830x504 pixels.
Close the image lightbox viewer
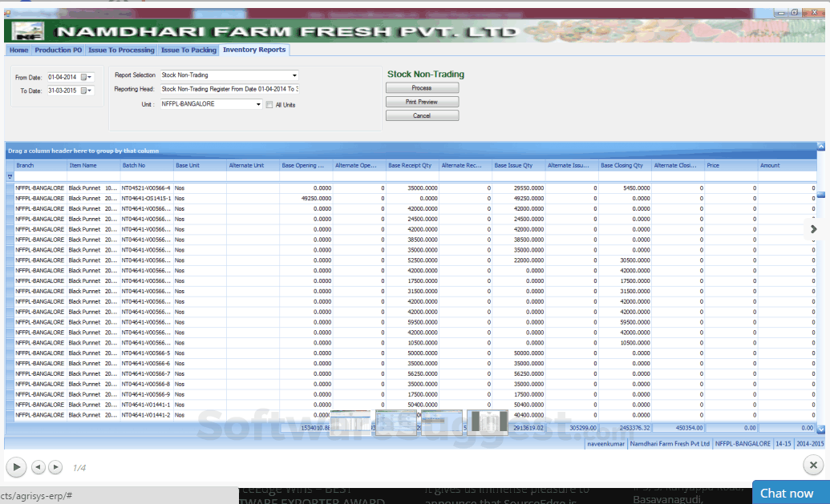[812, 465]
